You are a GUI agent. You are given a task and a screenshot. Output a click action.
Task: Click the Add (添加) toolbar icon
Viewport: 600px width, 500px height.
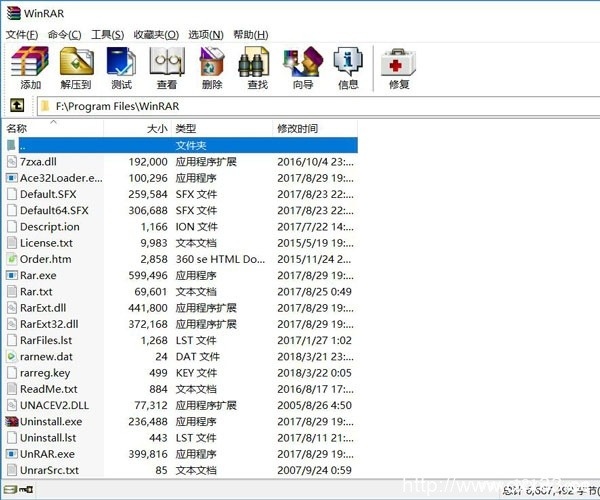(30, 61)
